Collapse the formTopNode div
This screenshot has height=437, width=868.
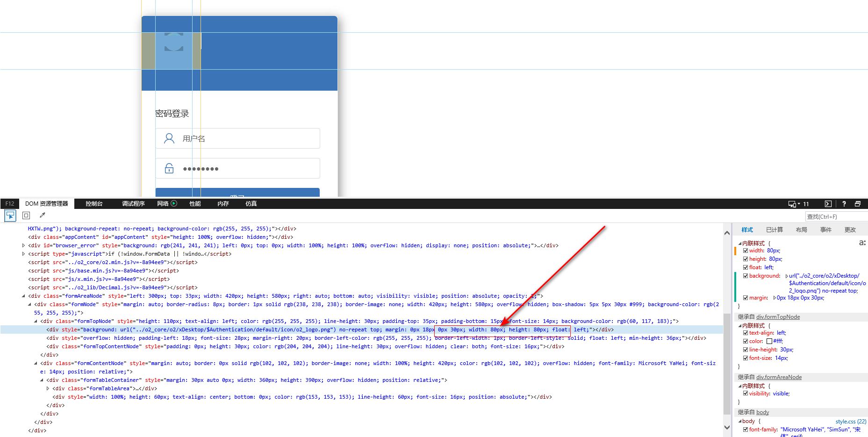click(x=36, y=321)
